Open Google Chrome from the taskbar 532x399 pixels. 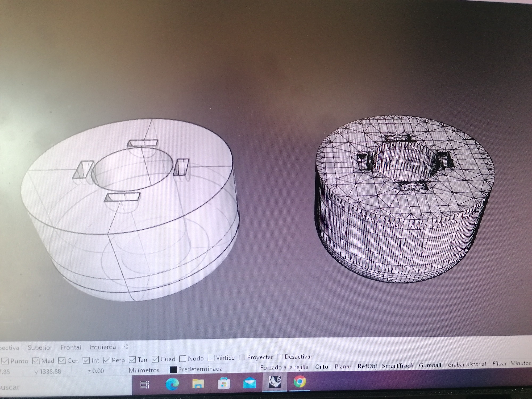click(x=300, y=382)
